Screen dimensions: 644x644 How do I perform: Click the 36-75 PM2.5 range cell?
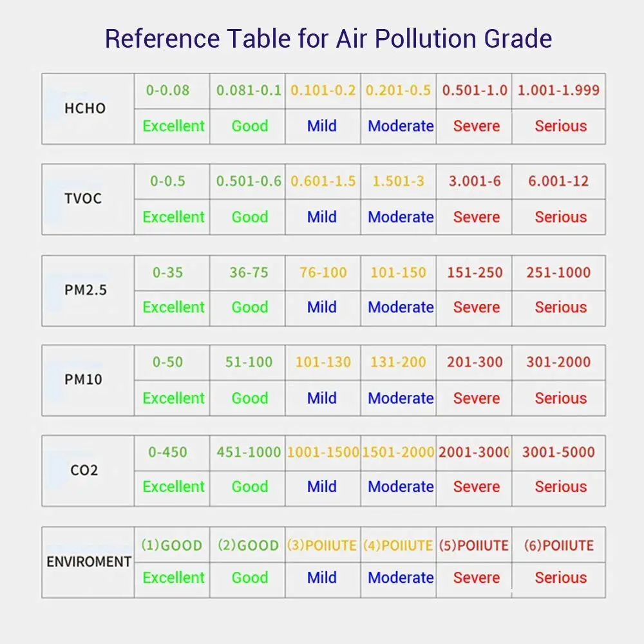tap(249, 272)
